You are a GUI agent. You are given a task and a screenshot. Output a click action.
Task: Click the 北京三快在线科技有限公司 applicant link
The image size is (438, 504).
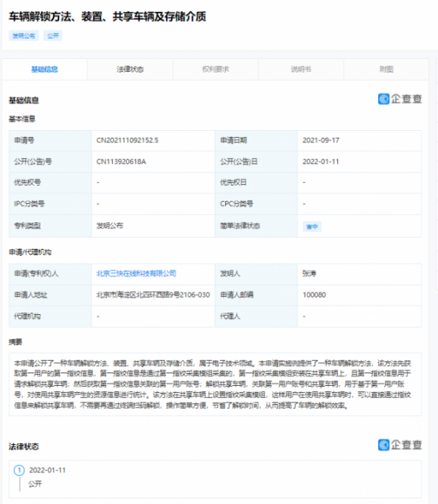pyautogui.click(x=136, y=273)
